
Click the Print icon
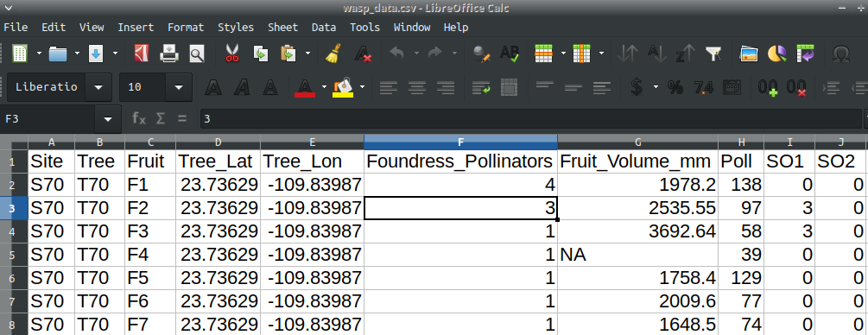[x=168, y=54]
